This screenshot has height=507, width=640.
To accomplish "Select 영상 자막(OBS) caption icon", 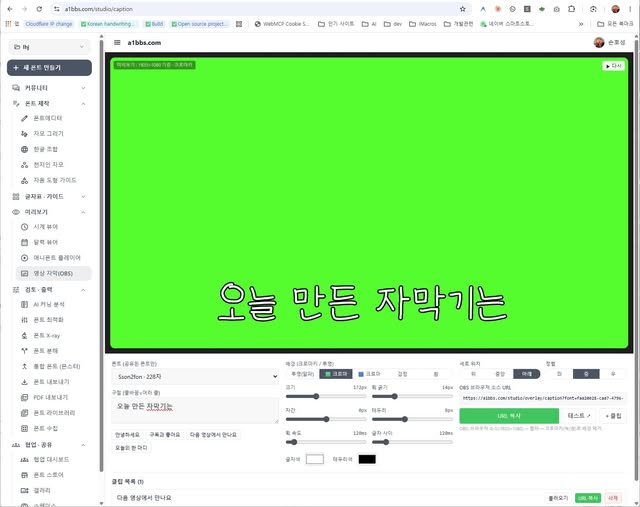I will pyautogui.click(x=24, y=274).
